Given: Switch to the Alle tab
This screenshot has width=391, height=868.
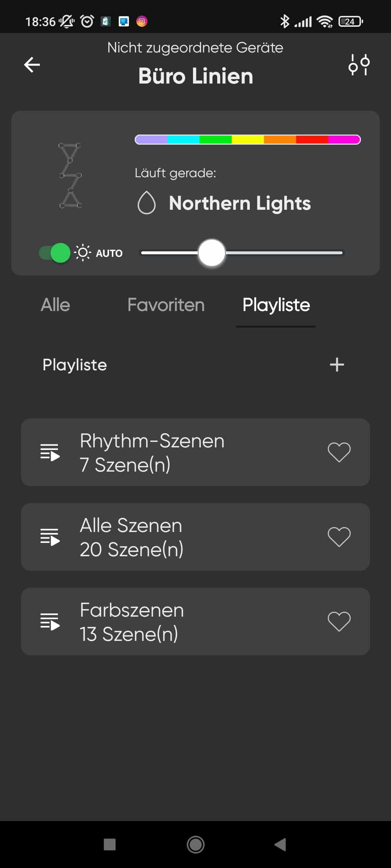Looking at the screenshot, I should [55, 305].
